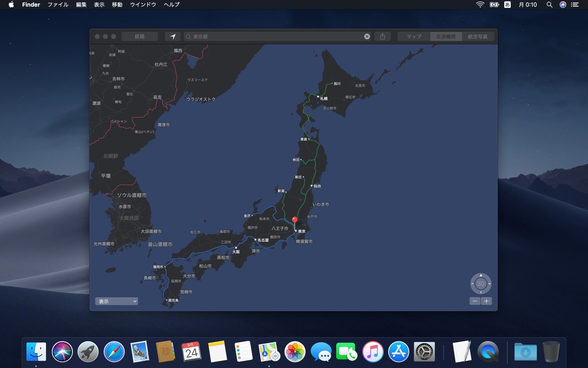The image size is (588, 368).
Task: Click the battery status icon
Action: [x=494, y=5]
